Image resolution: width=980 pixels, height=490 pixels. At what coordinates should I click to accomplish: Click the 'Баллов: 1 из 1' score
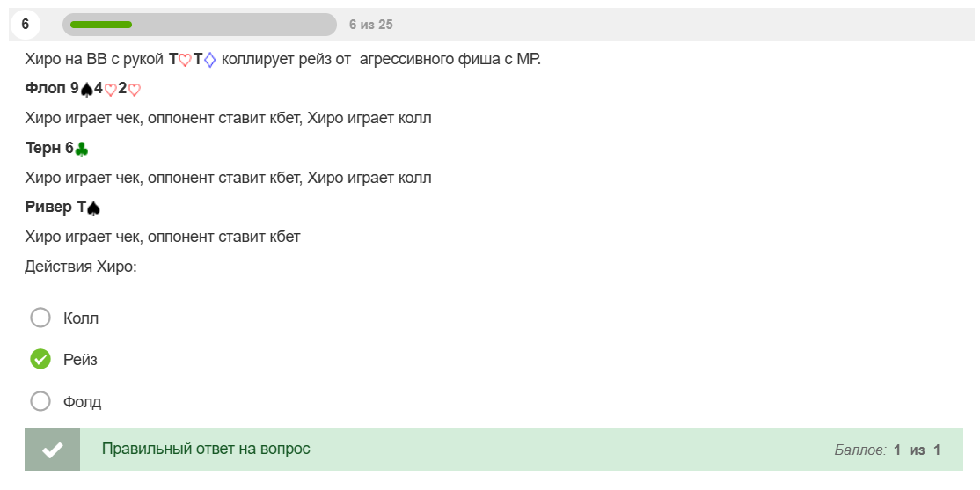(x=888, y=450)
